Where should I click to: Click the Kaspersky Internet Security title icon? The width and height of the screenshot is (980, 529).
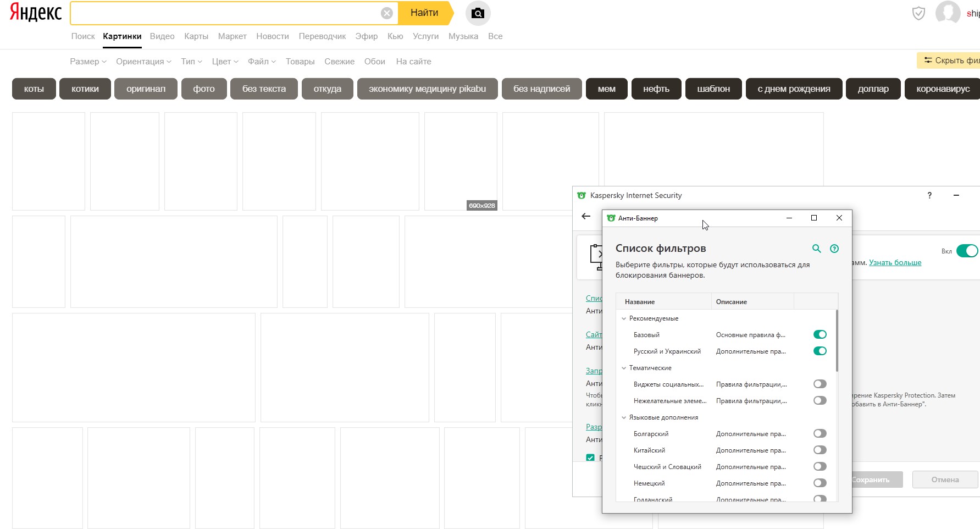click(x=582, y=195)
